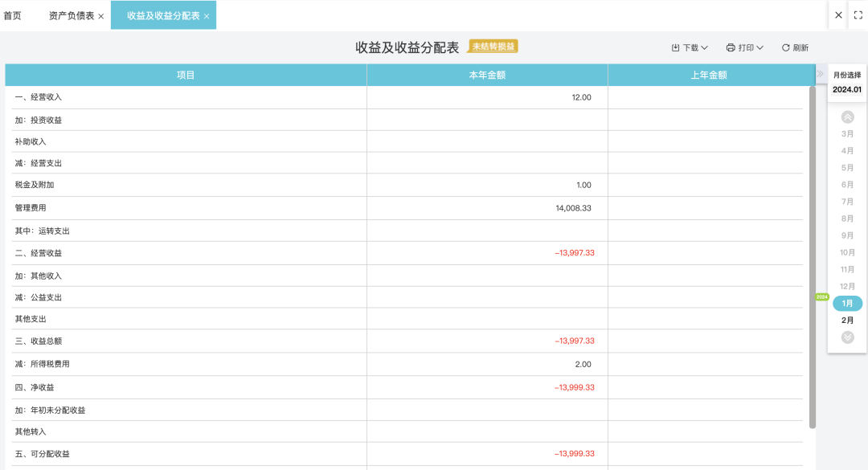The height and width of the screenshot is (470, 868).
Task: Click the 14,008.33 amount cell
Action: pos(574,208)
